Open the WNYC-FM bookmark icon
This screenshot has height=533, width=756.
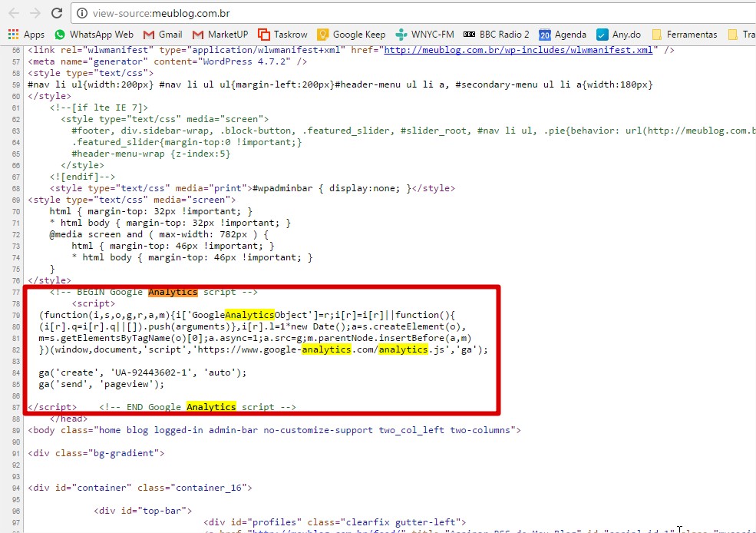point(401,35)
